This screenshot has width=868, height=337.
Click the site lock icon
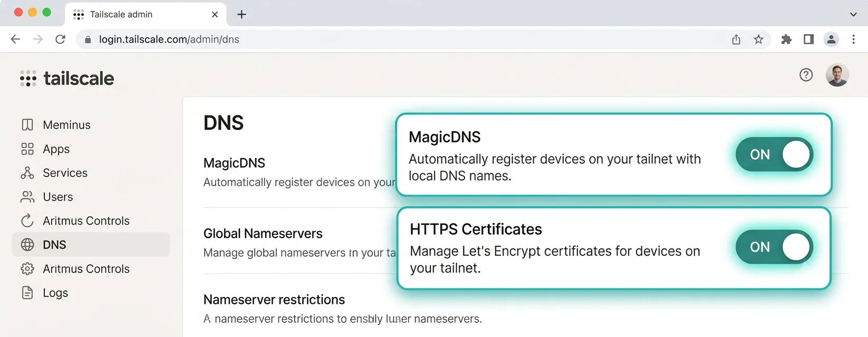(88, 39)
